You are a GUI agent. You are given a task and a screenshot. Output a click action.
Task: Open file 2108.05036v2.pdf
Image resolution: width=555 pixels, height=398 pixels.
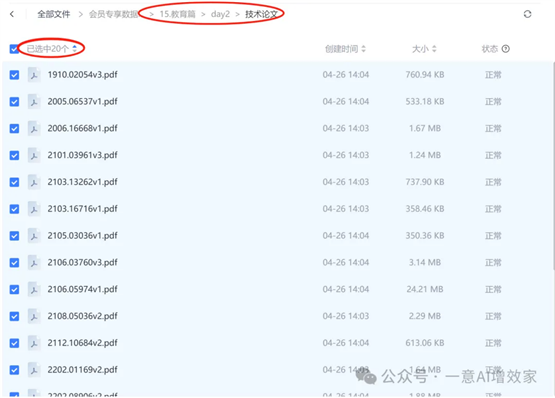point(82,316)
